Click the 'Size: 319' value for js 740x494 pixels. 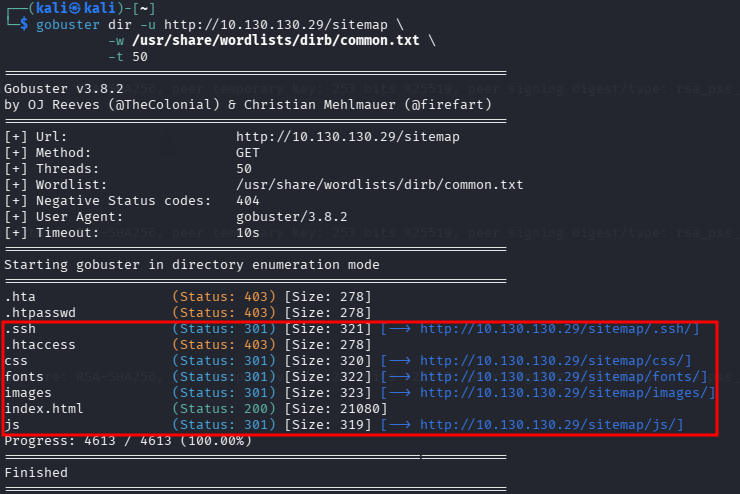pyautogui.click(x=328, y=425)
